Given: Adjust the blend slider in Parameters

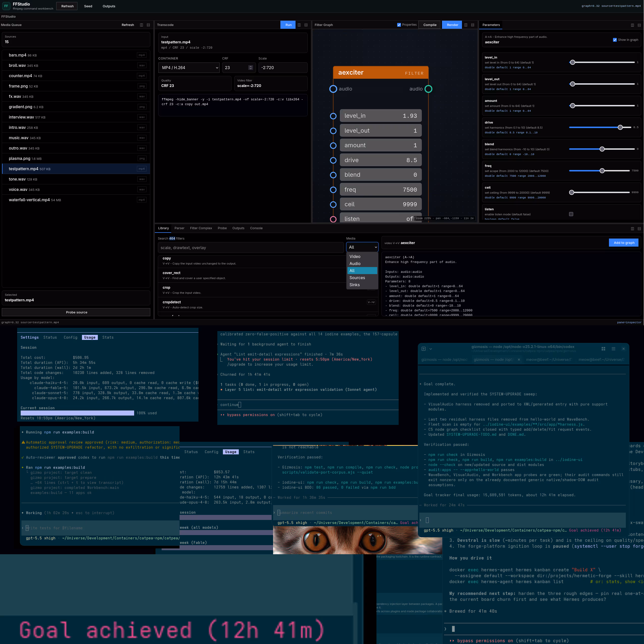Looking at the screenshot, I should point(601,149).
